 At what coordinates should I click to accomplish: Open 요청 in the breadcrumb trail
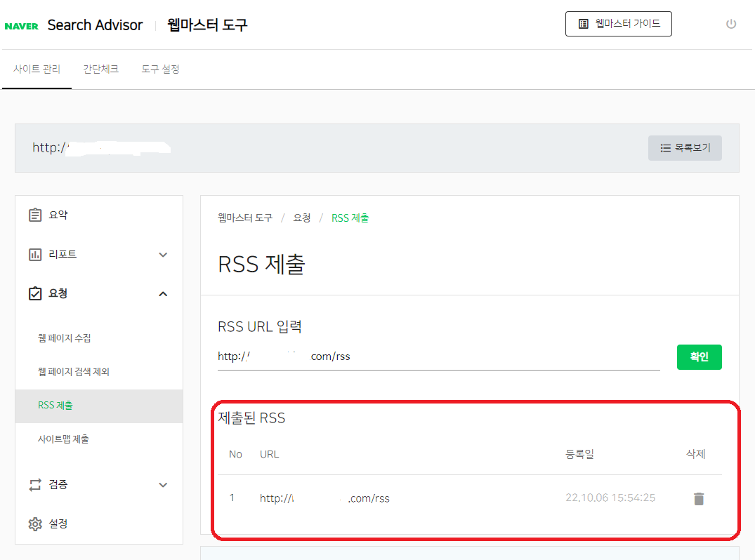coord(302,218)
